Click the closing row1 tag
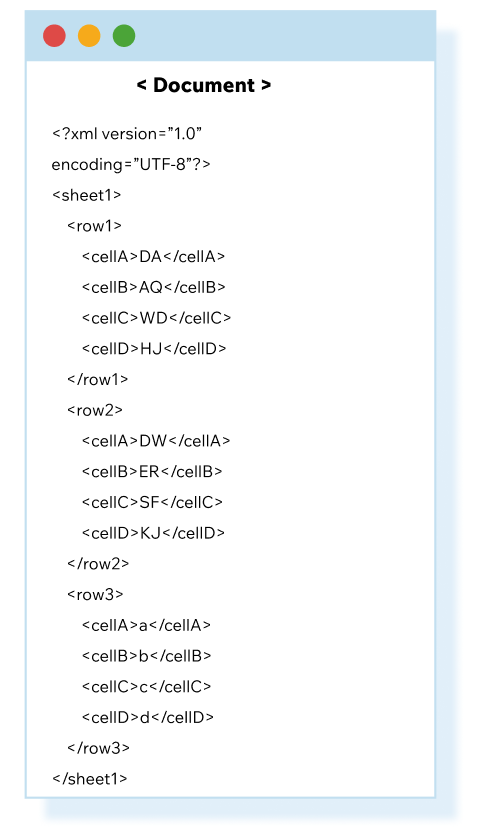This screenshot has height=837, width=483. (98, 380)
